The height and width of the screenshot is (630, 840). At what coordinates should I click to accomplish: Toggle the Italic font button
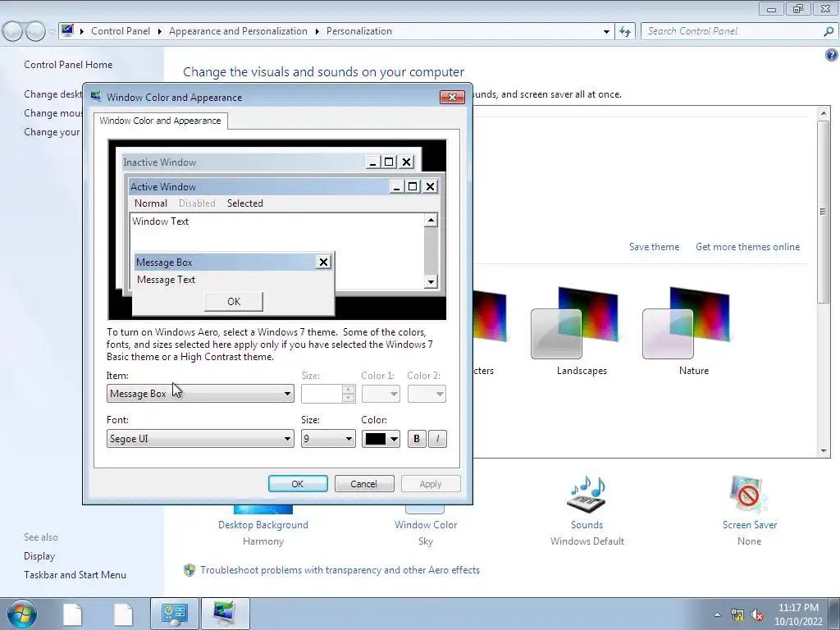[x=437, y=439]
